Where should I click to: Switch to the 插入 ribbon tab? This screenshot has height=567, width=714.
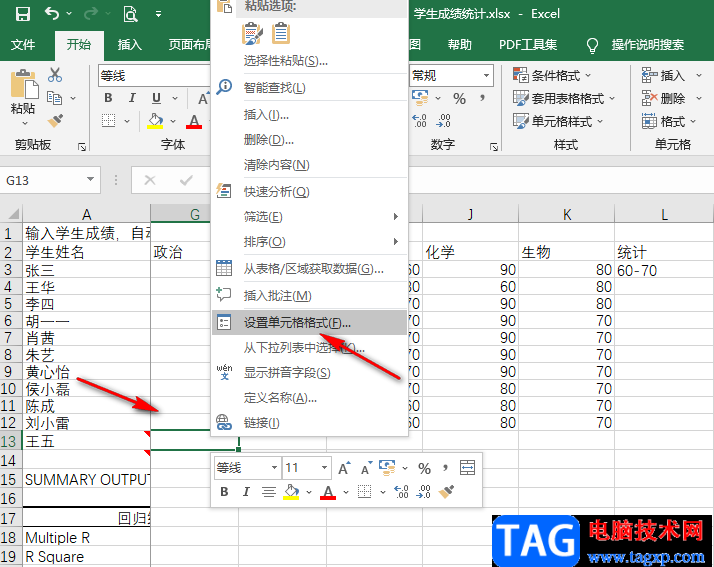130,45
